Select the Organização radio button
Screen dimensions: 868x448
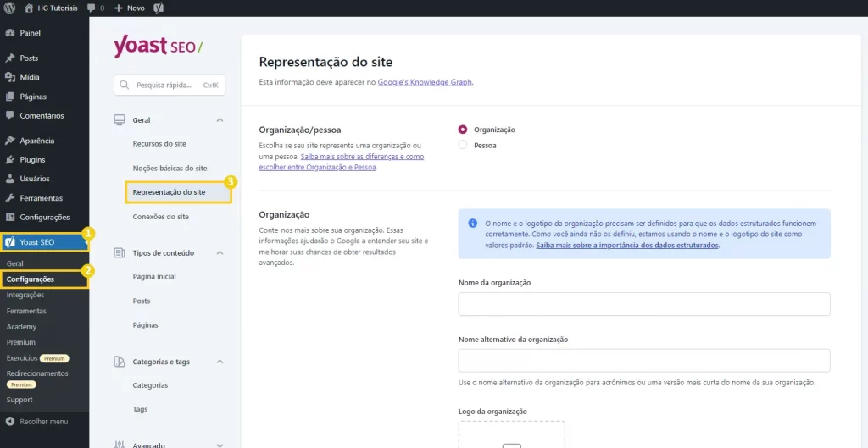point(463,130)
